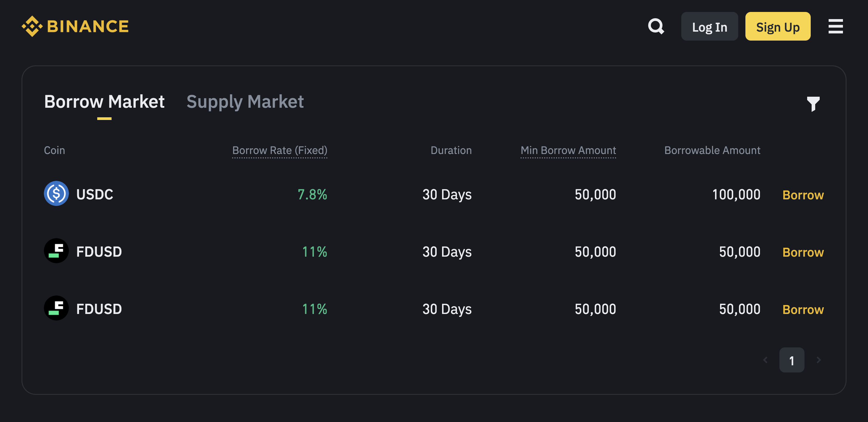This screenshot has width=868, height=422.
Task: Select the USDC coin icon
Action: [x=56, y=194]
